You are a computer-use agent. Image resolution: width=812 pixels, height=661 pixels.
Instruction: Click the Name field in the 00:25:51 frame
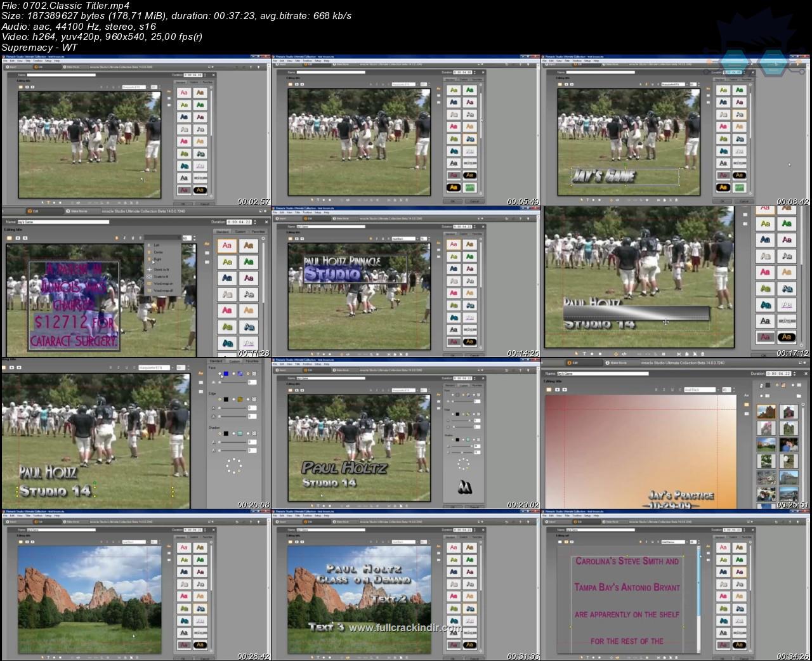coord(603,374)
